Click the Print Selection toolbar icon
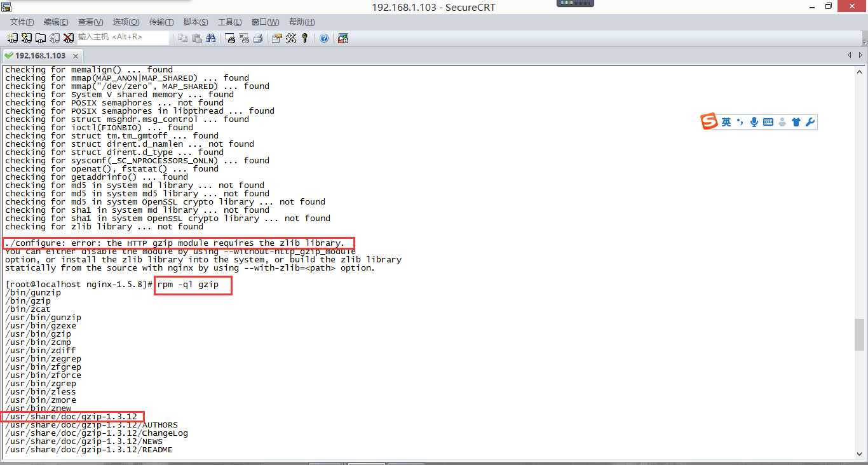Viewport: 868px width, 465px height. click(244, 38)
